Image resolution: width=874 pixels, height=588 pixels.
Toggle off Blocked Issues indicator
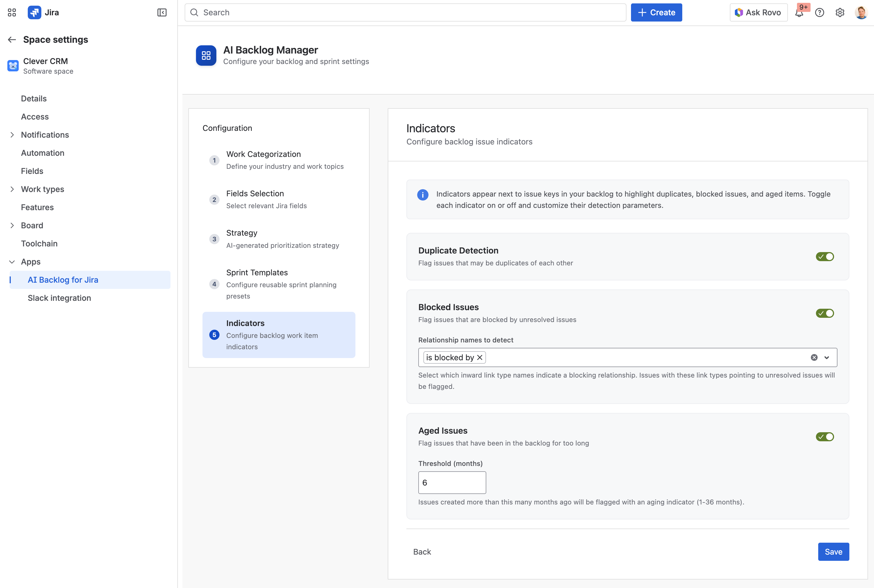click(825, 313)
